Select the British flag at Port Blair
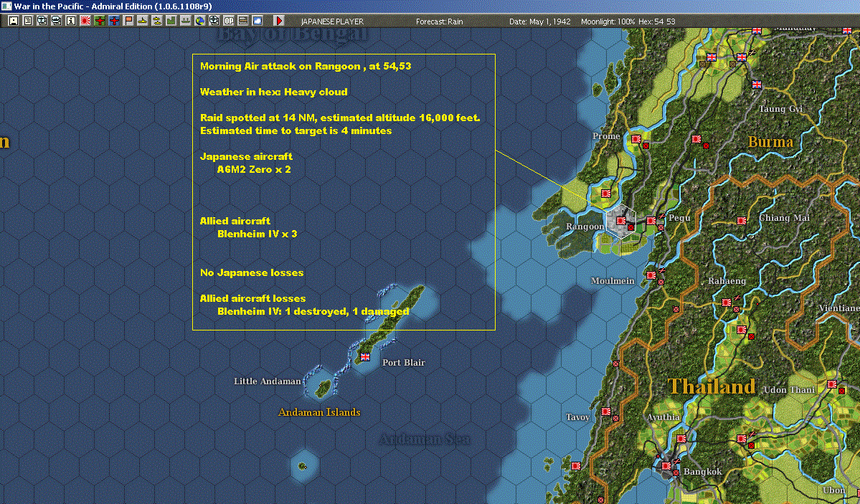This screenshot has width=860, height=504. (x=365, y=357)
